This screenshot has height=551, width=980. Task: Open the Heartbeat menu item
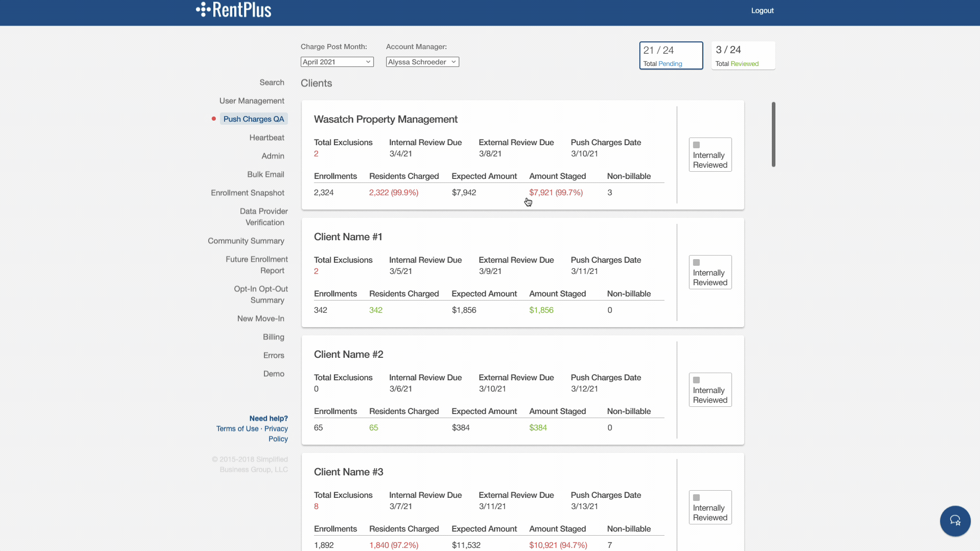click(266, 137)
